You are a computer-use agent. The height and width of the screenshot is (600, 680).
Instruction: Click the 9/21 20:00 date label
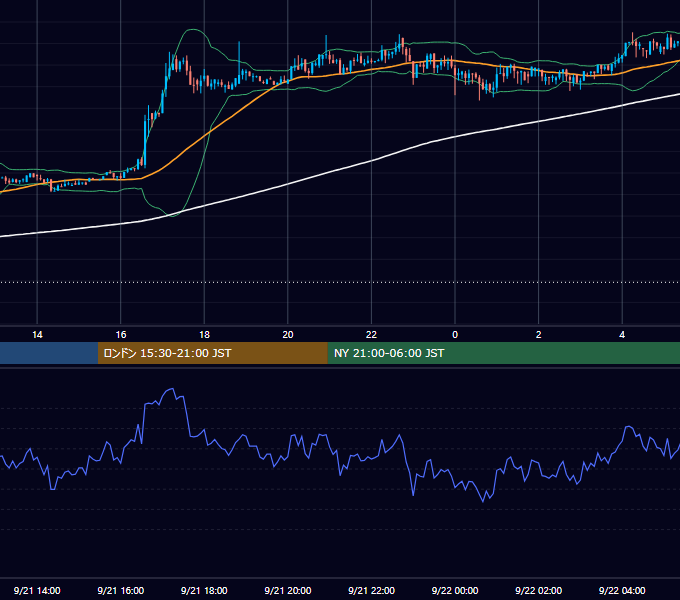288,590
